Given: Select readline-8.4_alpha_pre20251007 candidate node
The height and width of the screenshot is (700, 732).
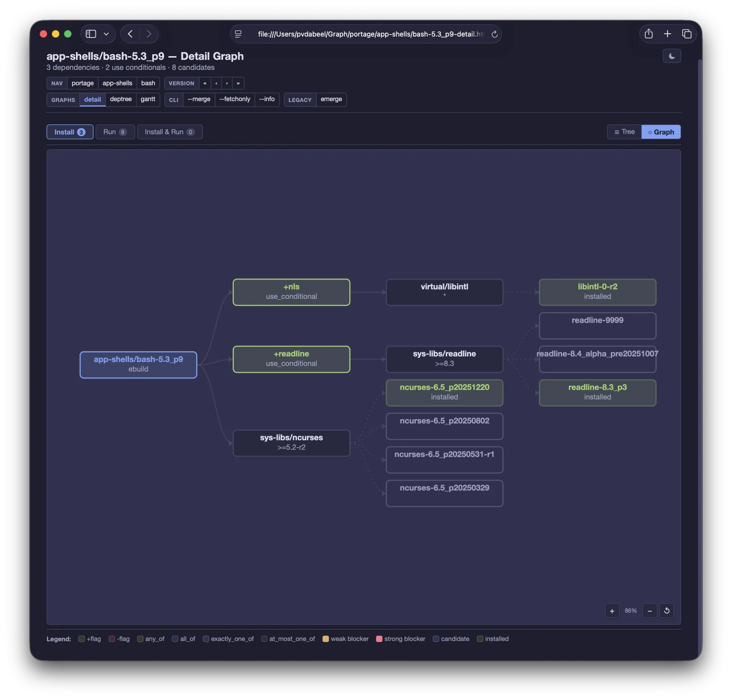Looking at the screenshot, I should tap(597, 359).
